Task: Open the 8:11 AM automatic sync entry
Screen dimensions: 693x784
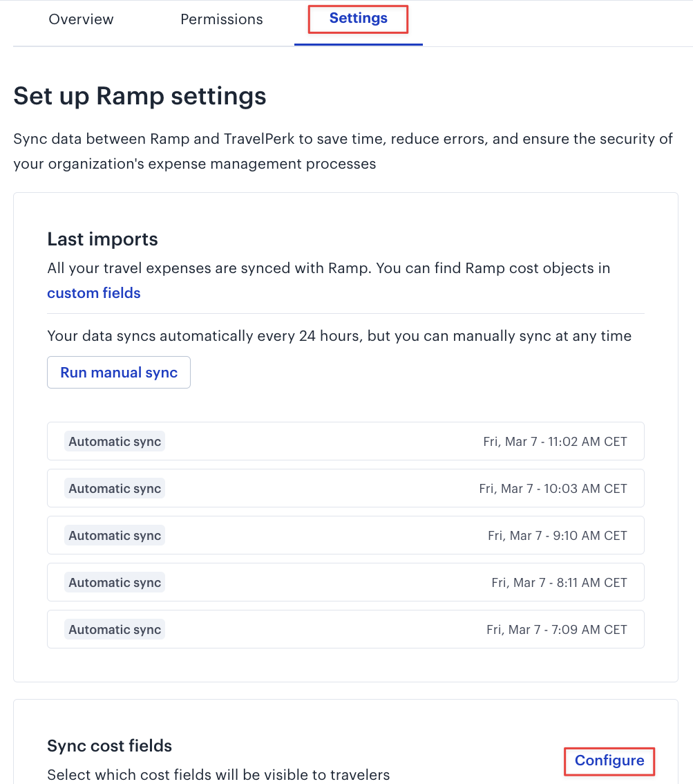Action: click(345, 583)
